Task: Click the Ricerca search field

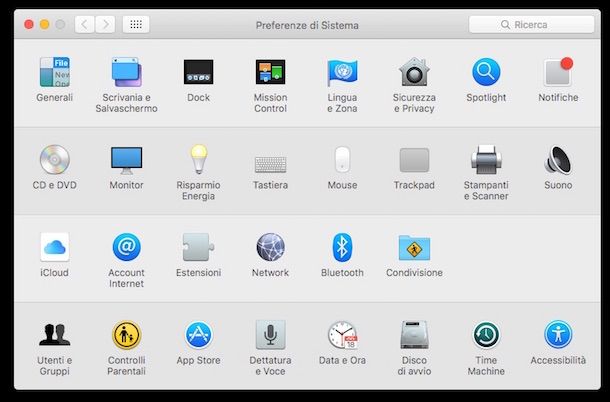Action: (x=531, y=25)
